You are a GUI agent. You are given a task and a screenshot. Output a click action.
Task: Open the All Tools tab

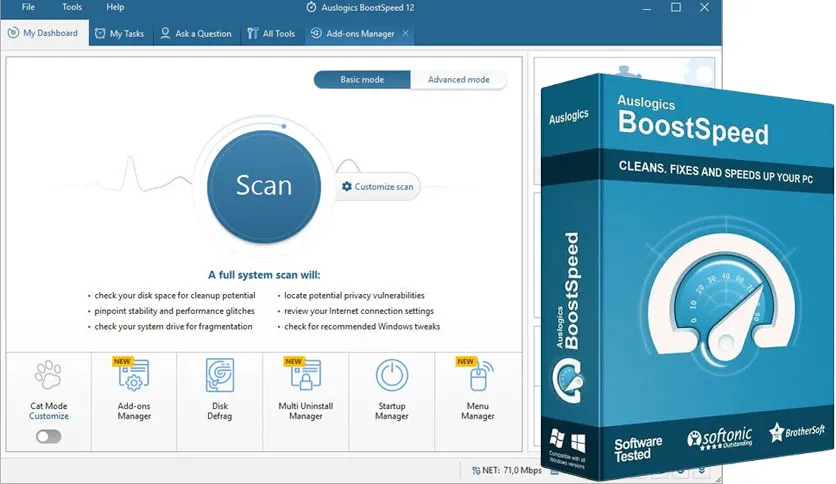tap(272, 33)
